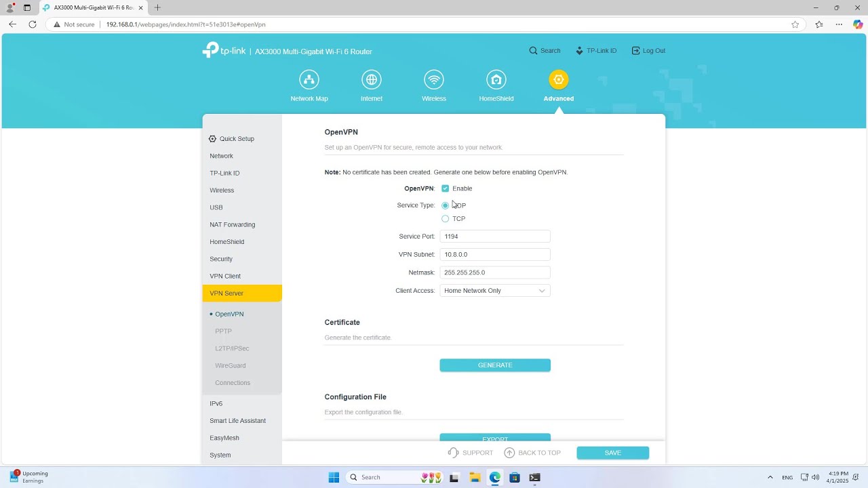Open the tab actions icon beside profile
The height and width of the screenshot is (488, 868).
click(x=27, y=7)
